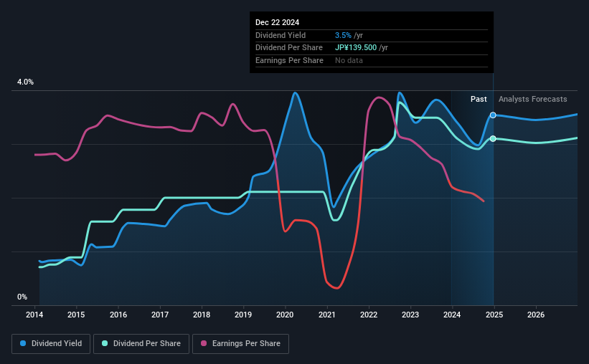Click the 'JP¥139.500' dividend value
589x364 pixels.
[356, 48]
